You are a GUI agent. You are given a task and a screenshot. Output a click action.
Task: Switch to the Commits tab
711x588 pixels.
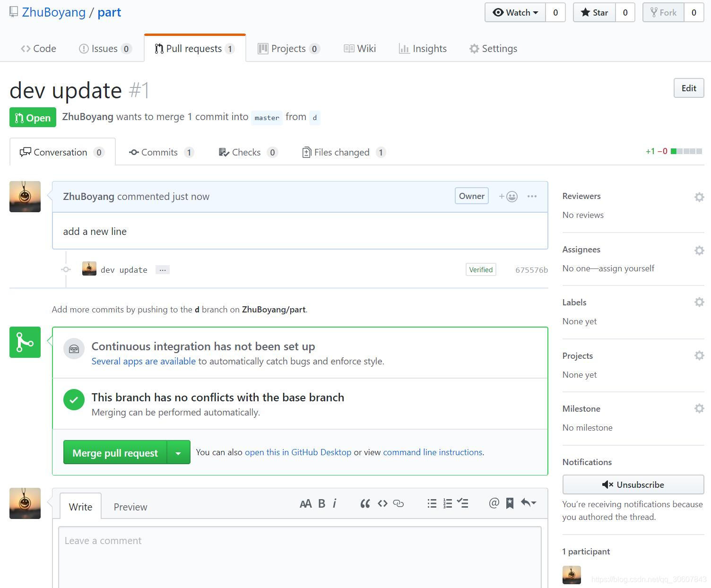[x=161, y=152]
